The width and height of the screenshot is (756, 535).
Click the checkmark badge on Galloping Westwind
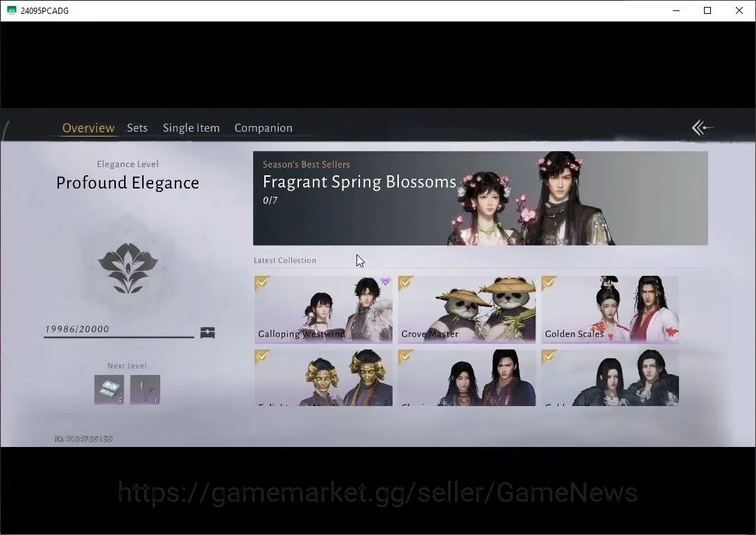click(261, 283)
